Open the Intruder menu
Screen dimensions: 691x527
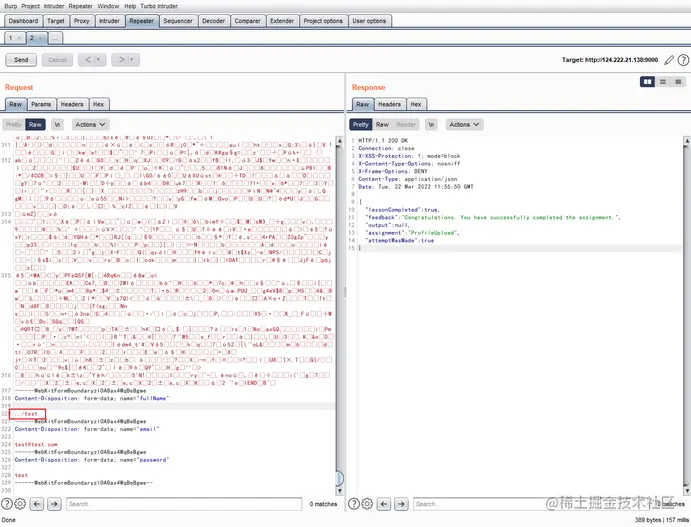(54, 6)
